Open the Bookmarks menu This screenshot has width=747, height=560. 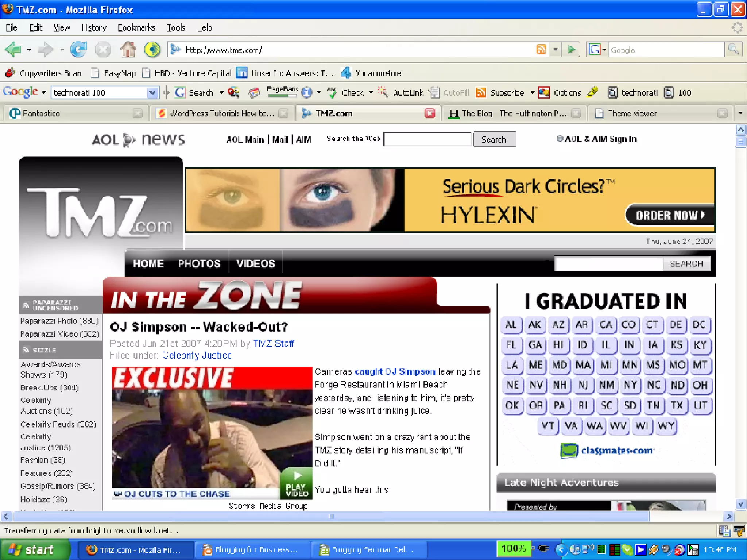coord(136,28)
